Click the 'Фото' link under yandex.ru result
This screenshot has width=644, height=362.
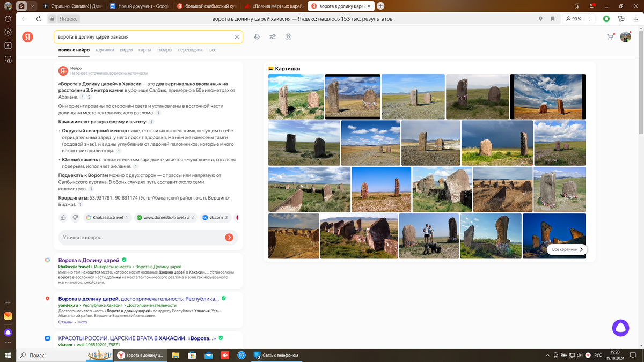pyautogui.click(x=82, y=322)
